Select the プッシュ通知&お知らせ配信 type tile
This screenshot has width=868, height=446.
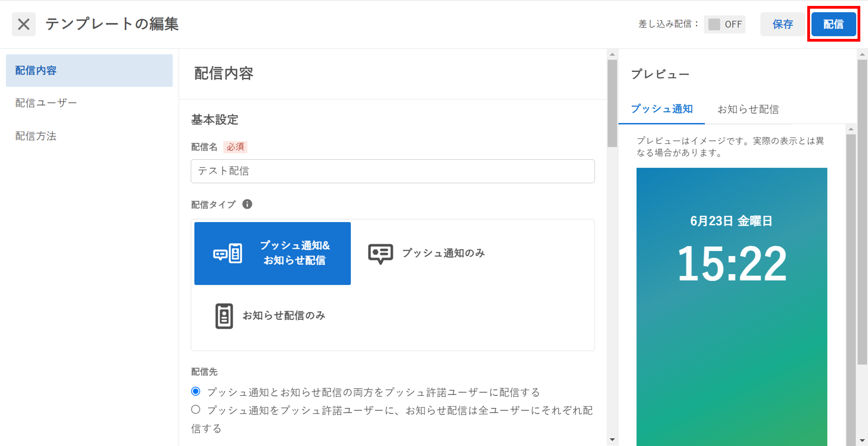[272, 253]
